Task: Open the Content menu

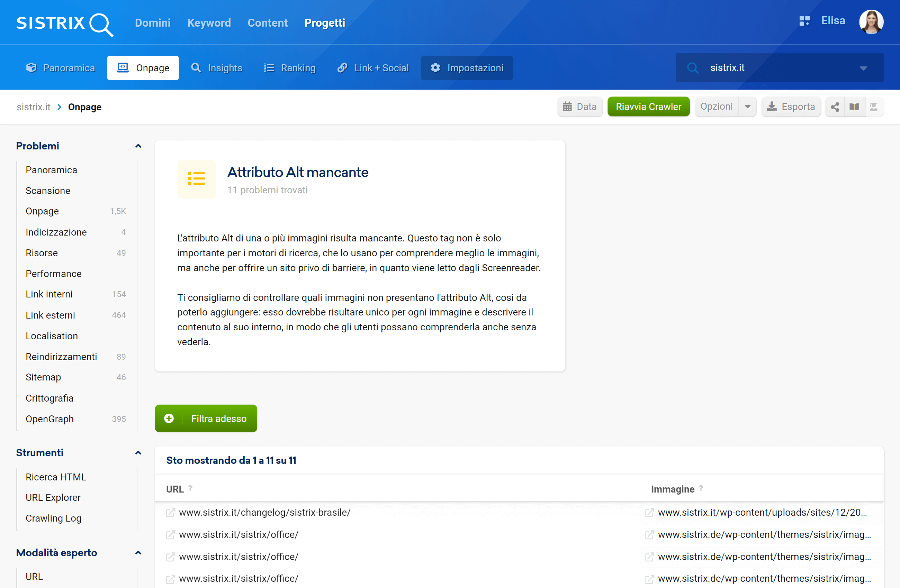Action: coord(267,23)
